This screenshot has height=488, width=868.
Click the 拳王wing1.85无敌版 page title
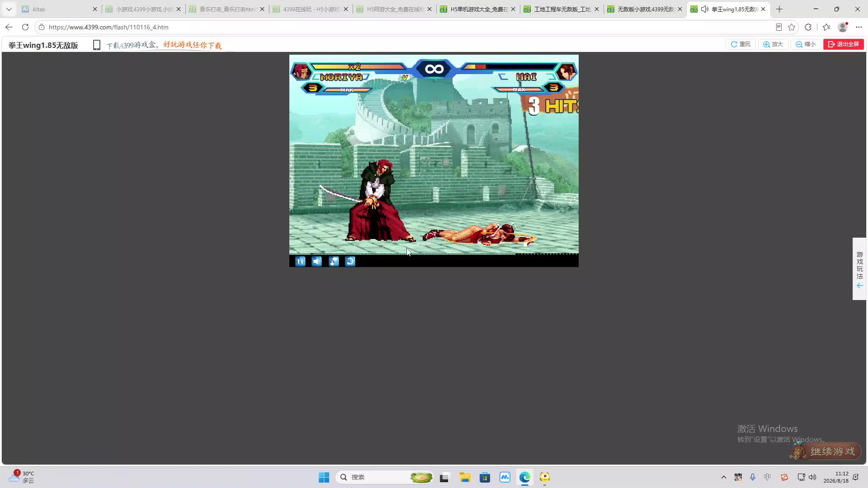(43, 45)
